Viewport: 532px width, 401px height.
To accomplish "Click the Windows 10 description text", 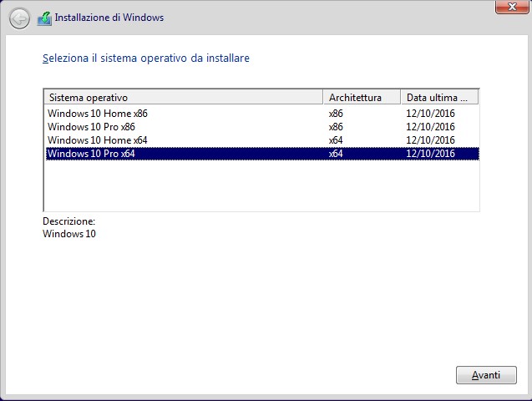I will click(69, 234).
